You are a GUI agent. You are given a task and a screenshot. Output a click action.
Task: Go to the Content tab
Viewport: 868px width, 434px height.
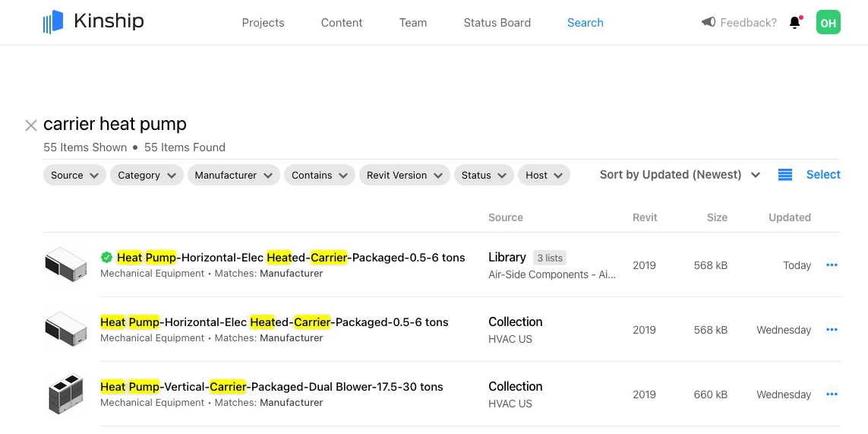(x=342, y=23)
